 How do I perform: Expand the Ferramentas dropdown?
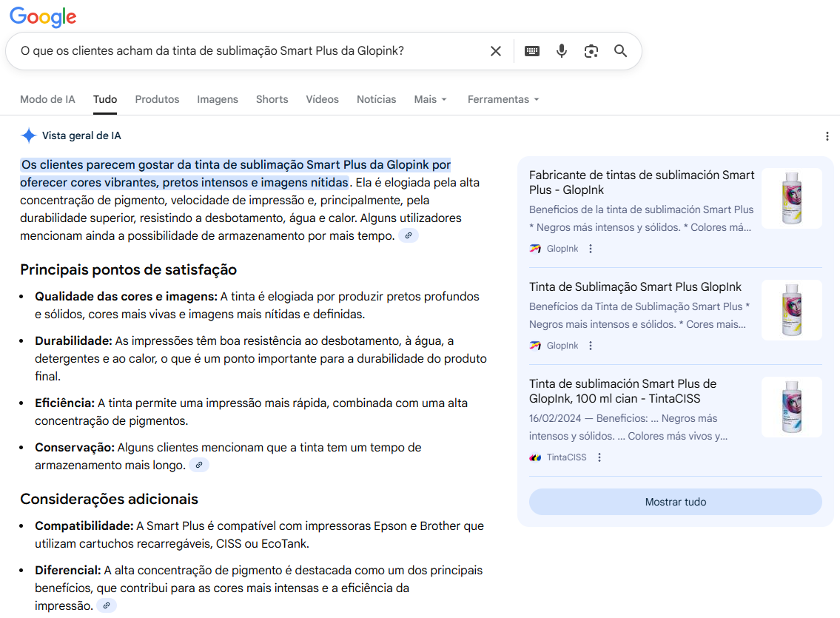tap(503, 99)
